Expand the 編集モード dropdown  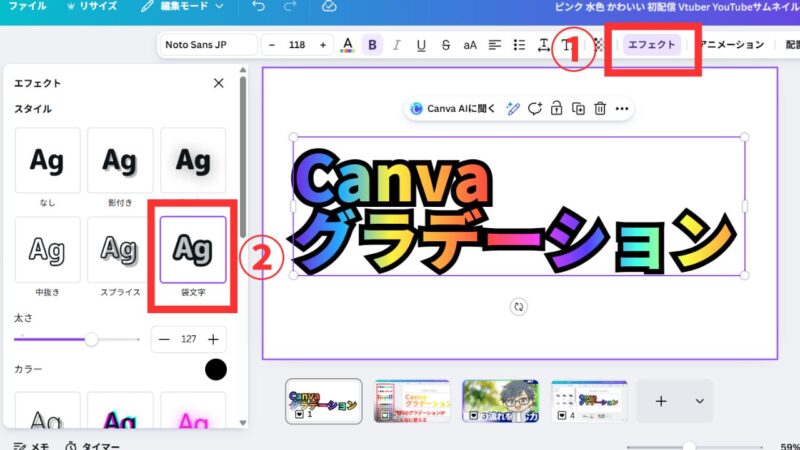[183, 6]
